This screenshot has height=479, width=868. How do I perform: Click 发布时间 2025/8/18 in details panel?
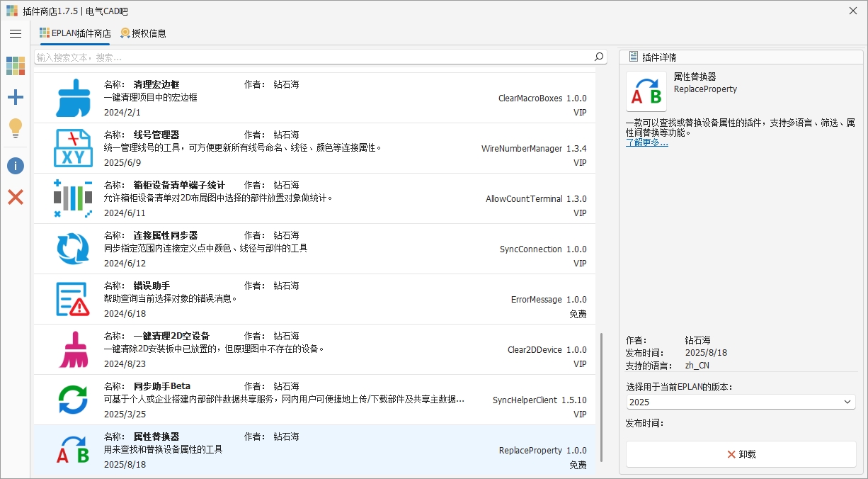click(x=706, y=353)
